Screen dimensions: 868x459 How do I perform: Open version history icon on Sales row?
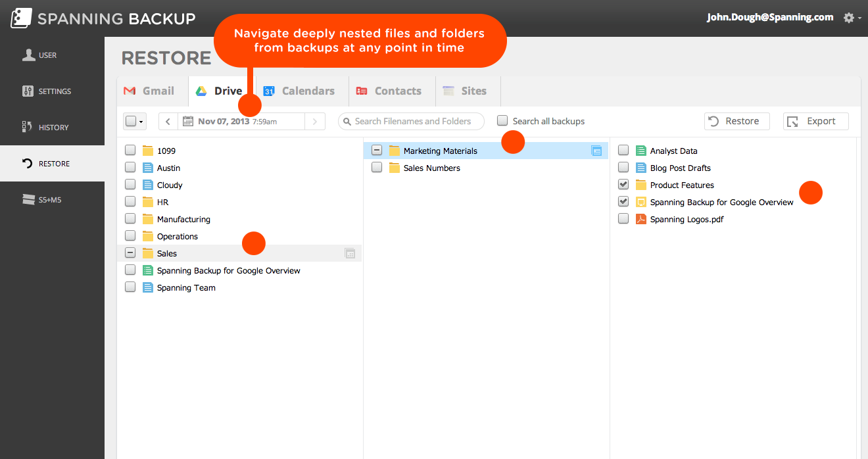(350, 253)
